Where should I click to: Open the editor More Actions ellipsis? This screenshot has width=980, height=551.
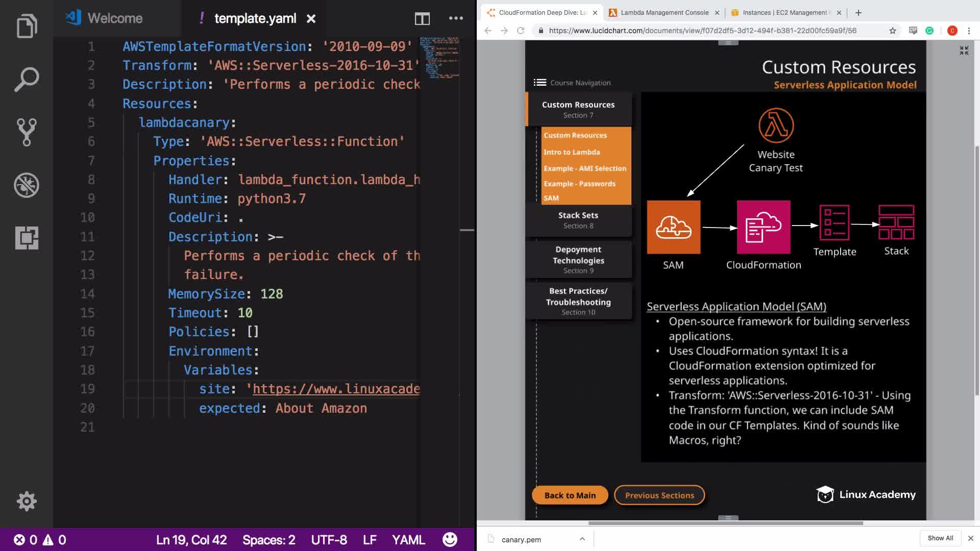(x=456, y=18)
